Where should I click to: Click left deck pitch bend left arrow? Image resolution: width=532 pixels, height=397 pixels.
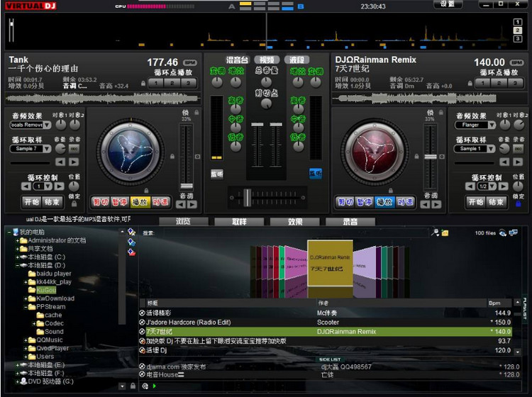pos(181,205)
